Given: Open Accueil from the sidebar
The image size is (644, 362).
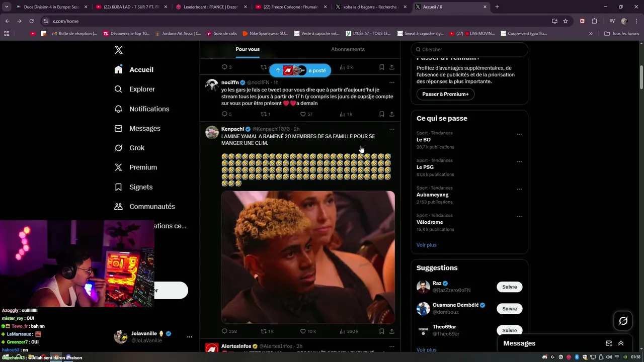Looking at the screenshot, I should tap(134, 69).
